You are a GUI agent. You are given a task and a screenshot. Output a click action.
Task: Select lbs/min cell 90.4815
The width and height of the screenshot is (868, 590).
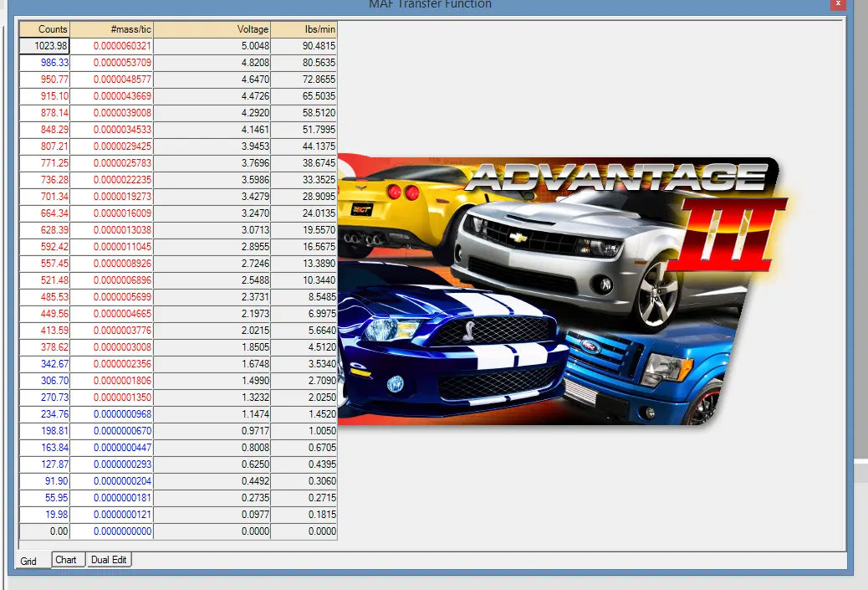click(304, 46)
